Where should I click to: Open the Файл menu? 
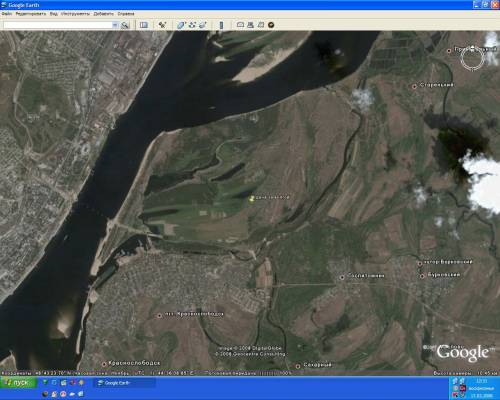(x=7, y=14)
